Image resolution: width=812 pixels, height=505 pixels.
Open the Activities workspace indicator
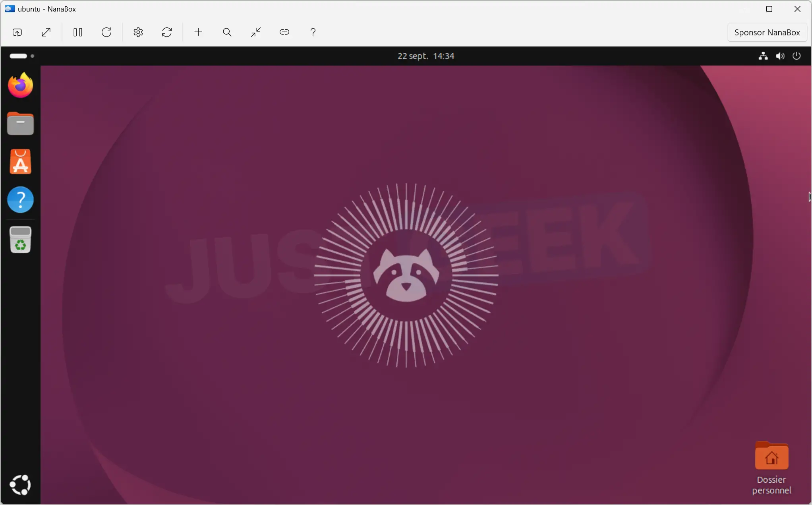pyautogui.click(x=22, y=56)
